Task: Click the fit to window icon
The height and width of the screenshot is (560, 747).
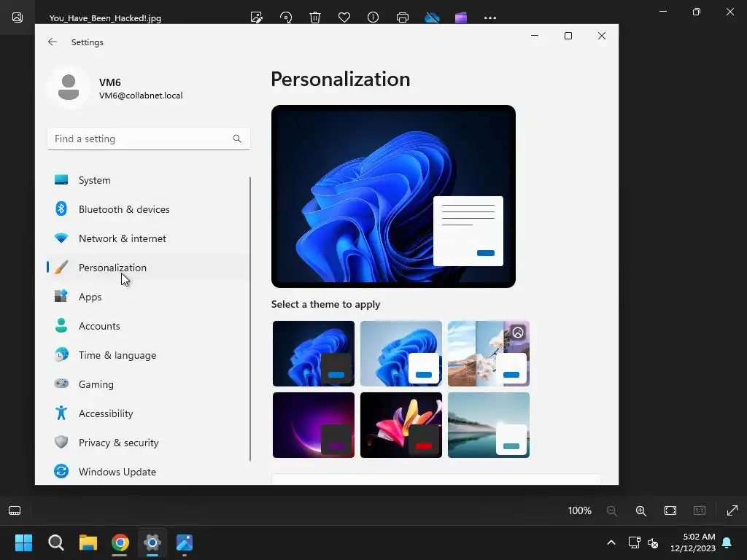Action: click(670, 510)
